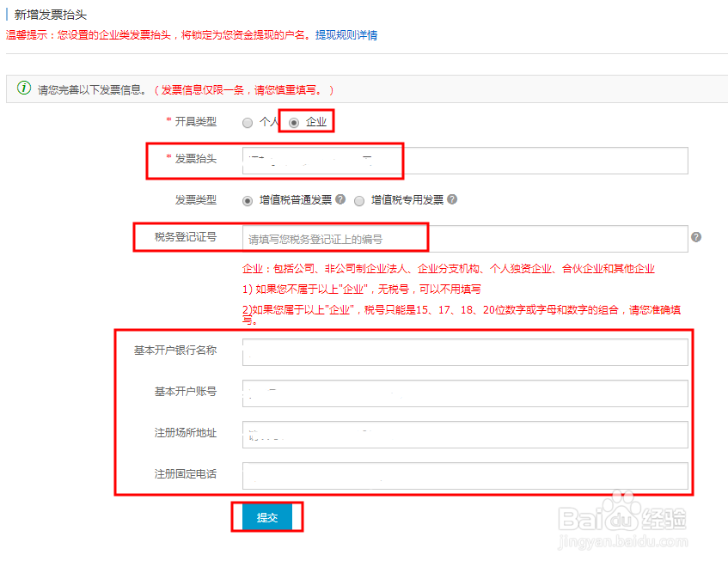The height and width of the screenshot is (567, 728).
Task: Click the question mark next to tax registration field
Action: (694, 237)
